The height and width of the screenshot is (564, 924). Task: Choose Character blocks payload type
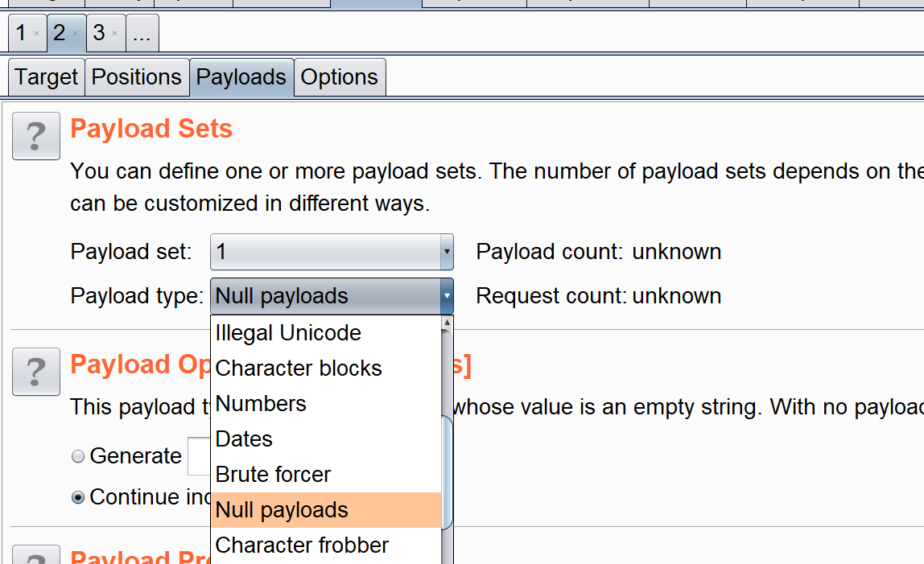(326, 368)
